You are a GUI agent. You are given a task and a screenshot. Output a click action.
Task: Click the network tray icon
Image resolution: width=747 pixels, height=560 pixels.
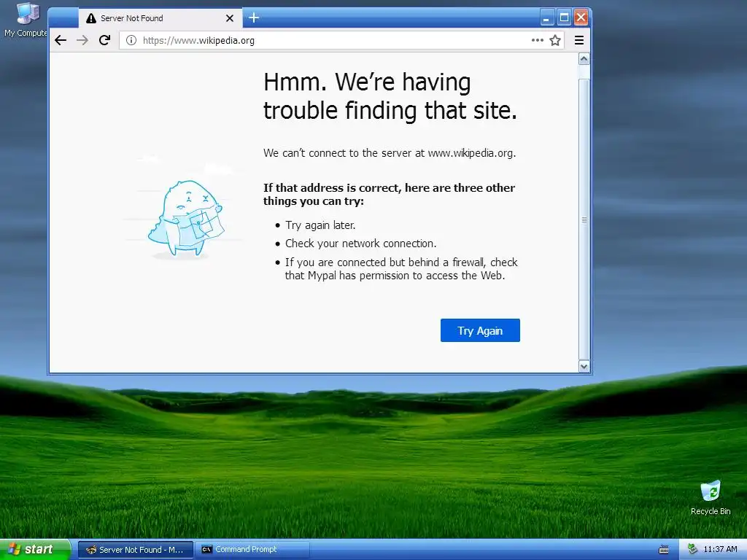click(x=692, y=550)
